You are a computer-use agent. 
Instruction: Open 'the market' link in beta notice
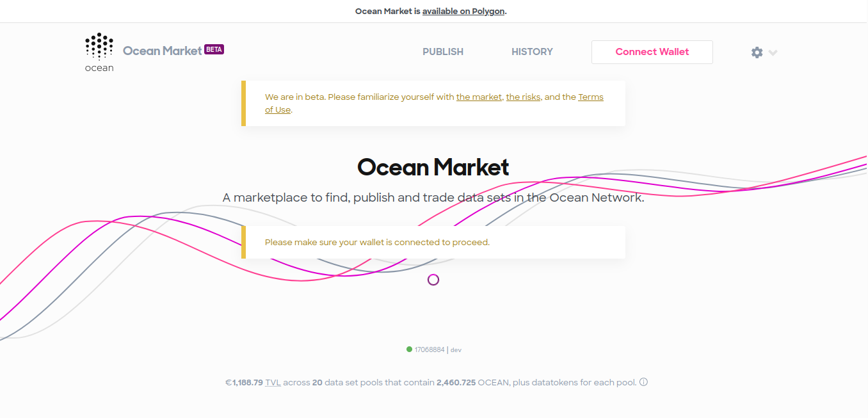point(479,97)
